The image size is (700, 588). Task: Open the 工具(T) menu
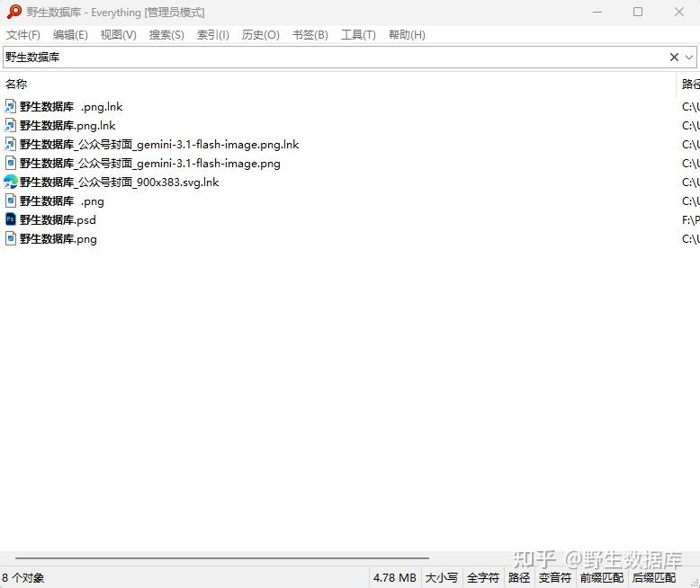[358, 35]
